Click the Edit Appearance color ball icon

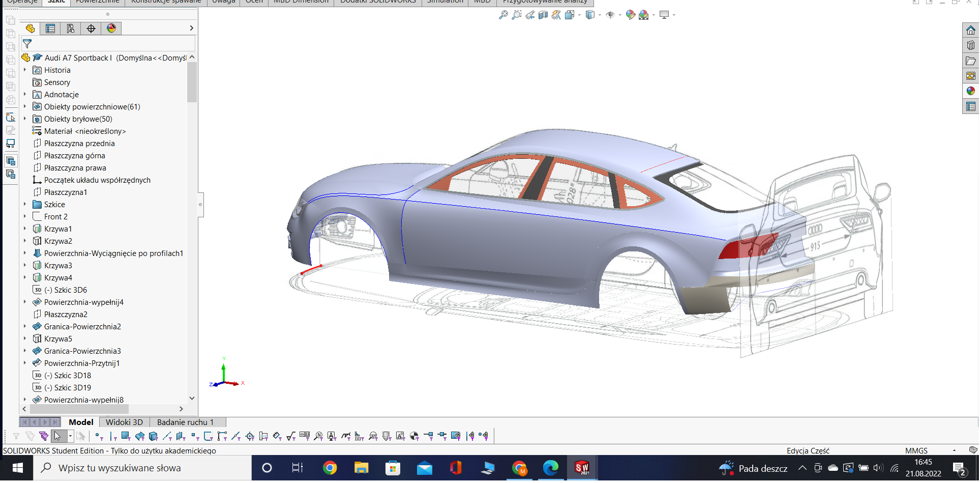[631, 15]
